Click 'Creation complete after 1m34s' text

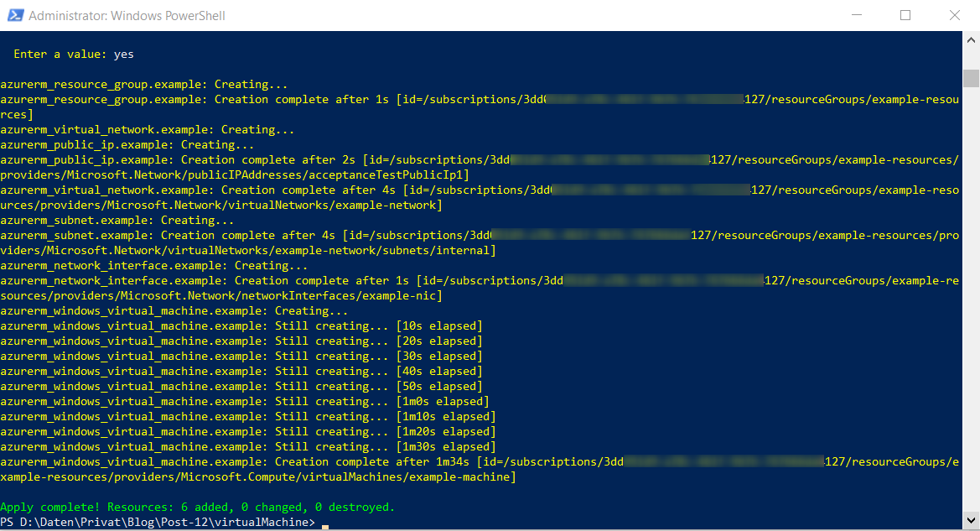(x=372, y=461)
